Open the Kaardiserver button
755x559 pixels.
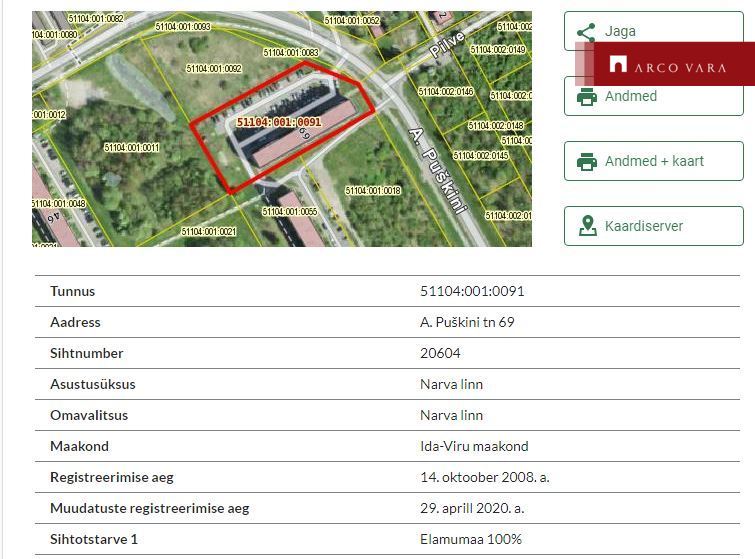point(653,226)
